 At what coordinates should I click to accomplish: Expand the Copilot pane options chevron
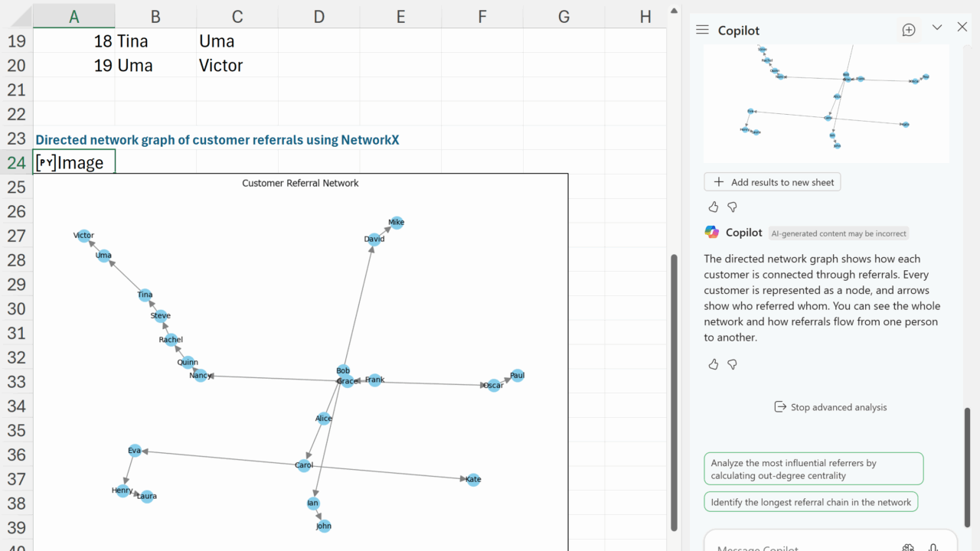click(936, 28)
